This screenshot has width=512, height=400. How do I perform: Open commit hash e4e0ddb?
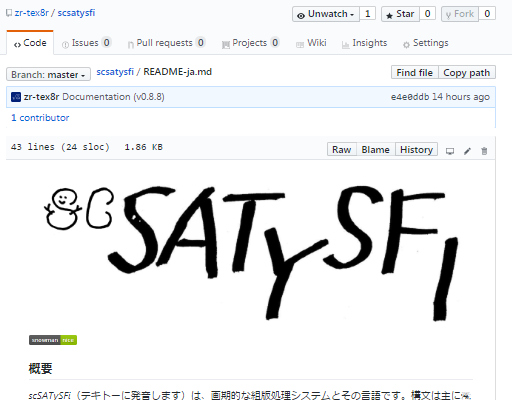click(410, 97)
